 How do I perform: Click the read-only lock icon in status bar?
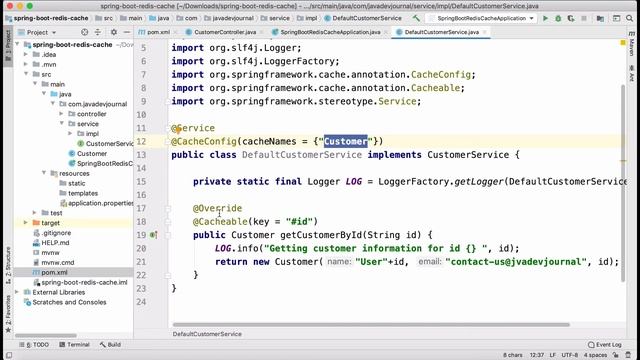[x=616, y=355]
